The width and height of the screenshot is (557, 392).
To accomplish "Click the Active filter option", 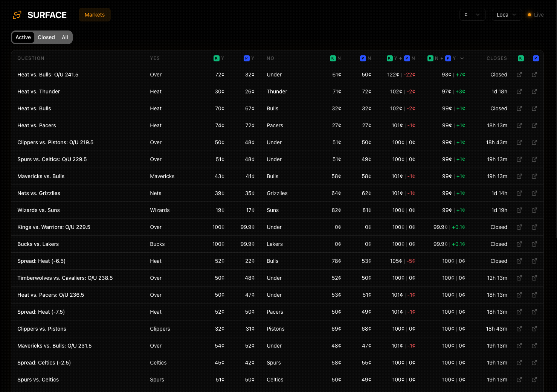I will tap(23, 37).
